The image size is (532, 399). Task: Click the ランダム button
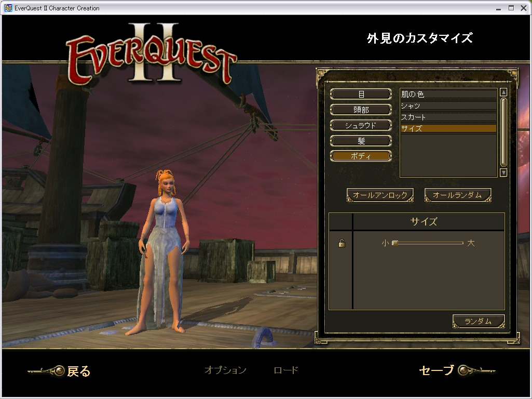pyautogui.click(x=479, y=321)
